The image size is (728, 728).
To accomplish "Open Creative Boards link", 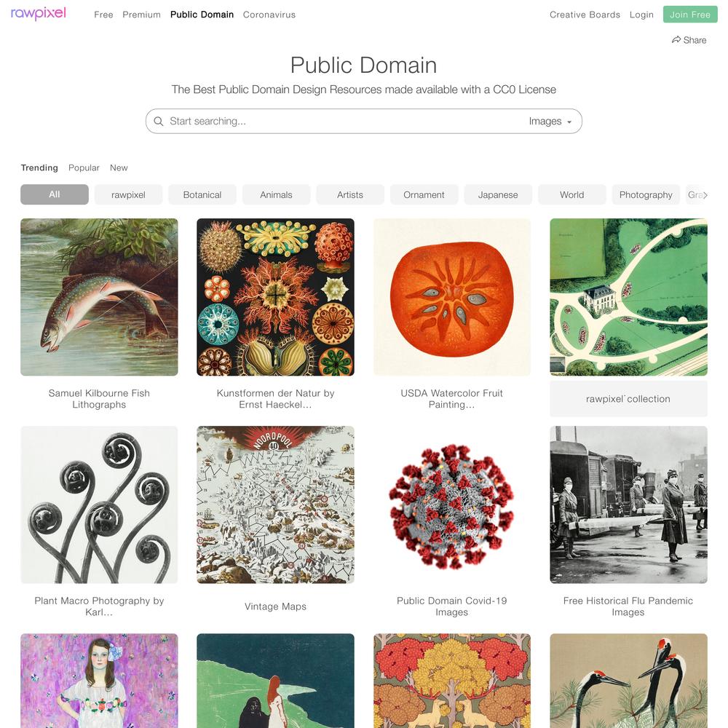I will tap(585, 15).
